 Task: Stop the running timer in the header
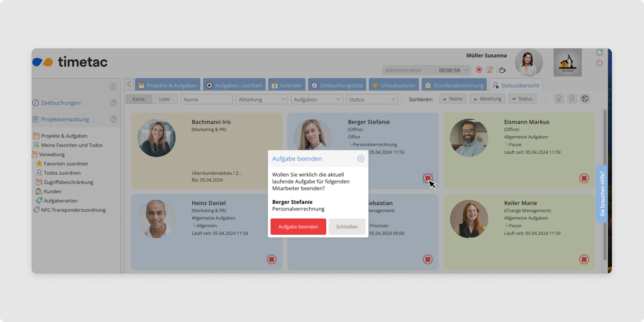point(479,70)
